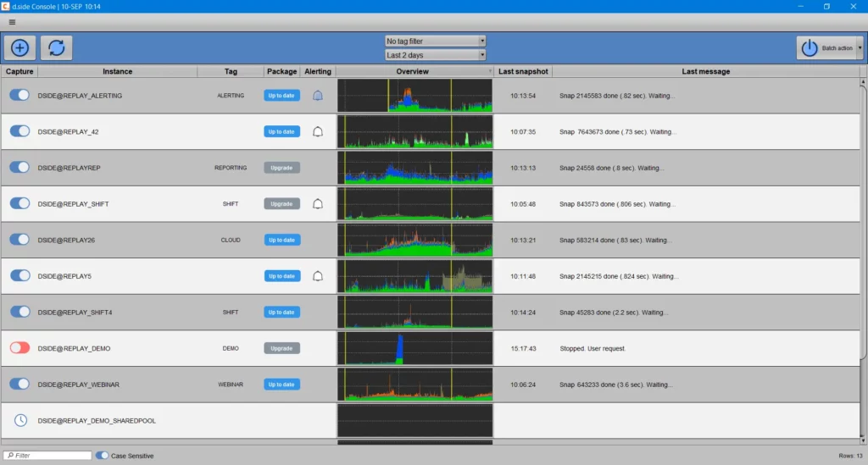Viewport: 868px width, 465px height.
Task: Toggle capture for DSIDE@REPLAY_ALERTING
Action: tap(20, 95)
